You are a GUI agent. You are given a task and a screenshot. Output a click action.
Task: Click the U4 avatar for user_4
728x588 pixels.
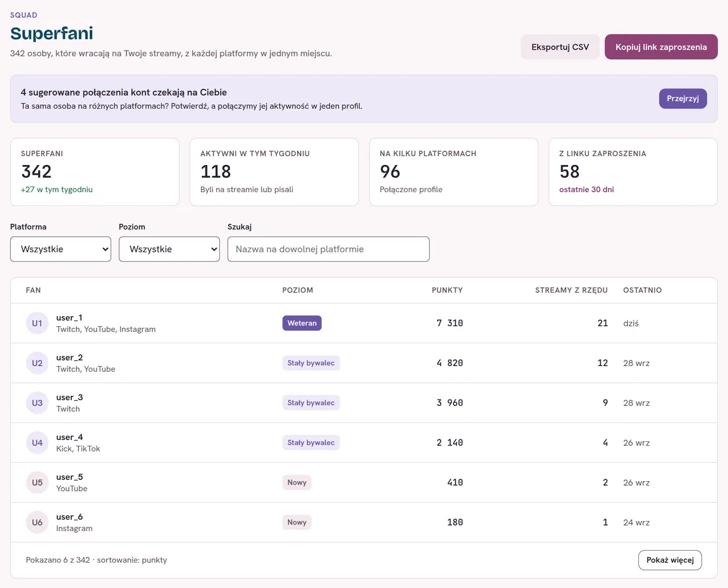pos(37,443)
